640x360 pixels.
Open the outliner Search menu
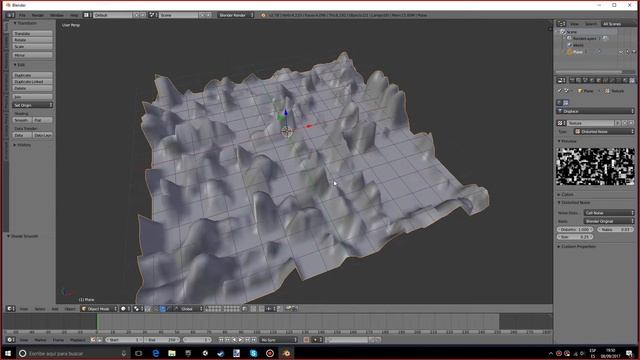click(591, 24)
